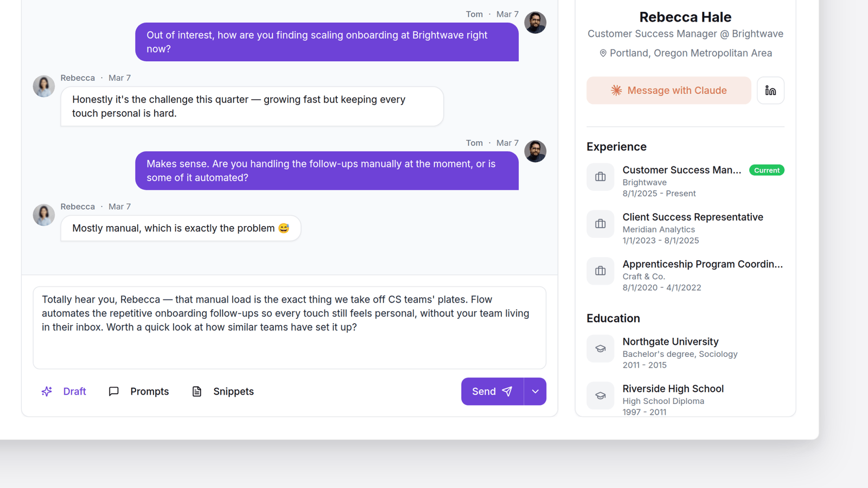Click the briefcase icon next to Brightwave role
This screenshot has height=488, width=868.
pyautogui.click(x=600, y=177)
